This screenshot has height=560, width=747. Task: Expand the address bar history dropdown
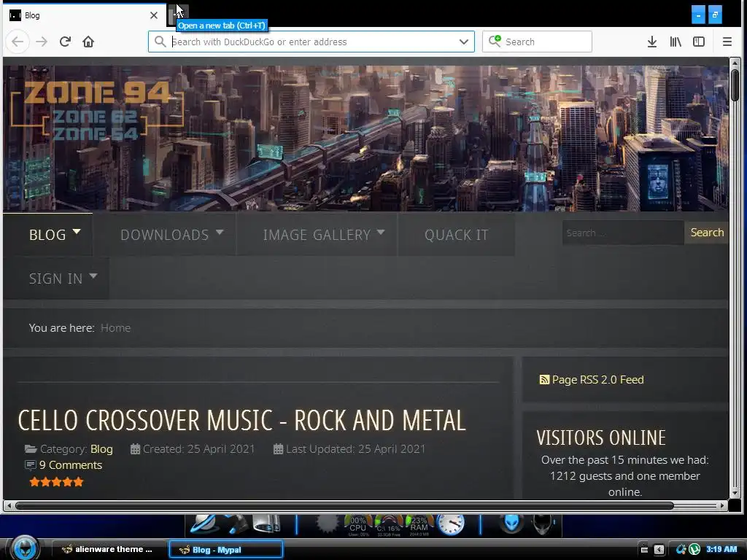(x=463, y=42)
